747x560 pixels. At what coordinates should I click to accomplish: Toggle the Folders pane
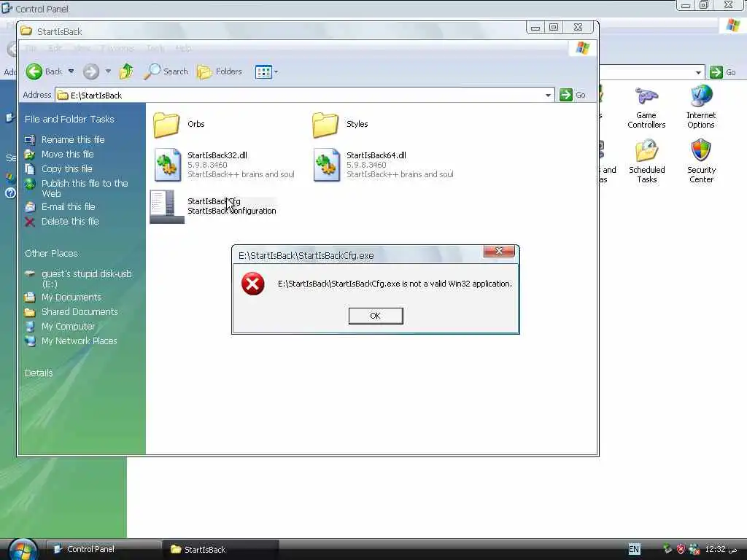[220, 72]
